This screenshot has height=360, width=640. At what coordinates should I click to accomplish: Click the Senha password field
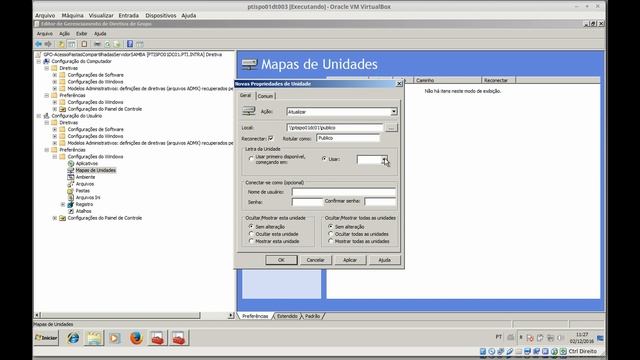(307, 202)
